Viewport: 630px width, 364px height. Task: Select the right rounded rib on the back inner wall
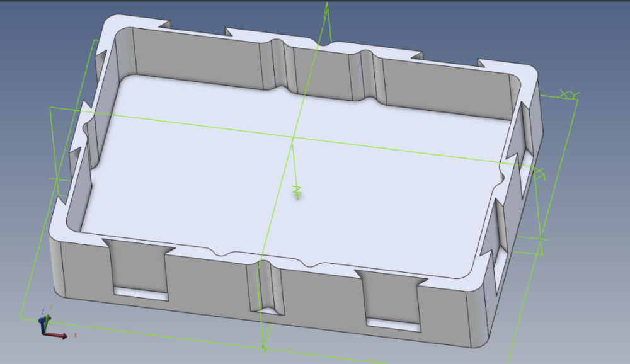(368, 76)
